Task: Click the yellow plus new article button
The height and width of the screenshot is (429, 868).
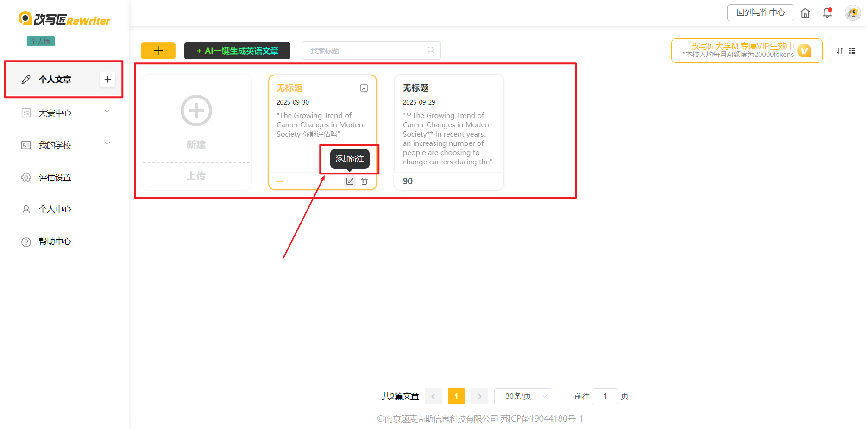Action: tap(158, 51)
